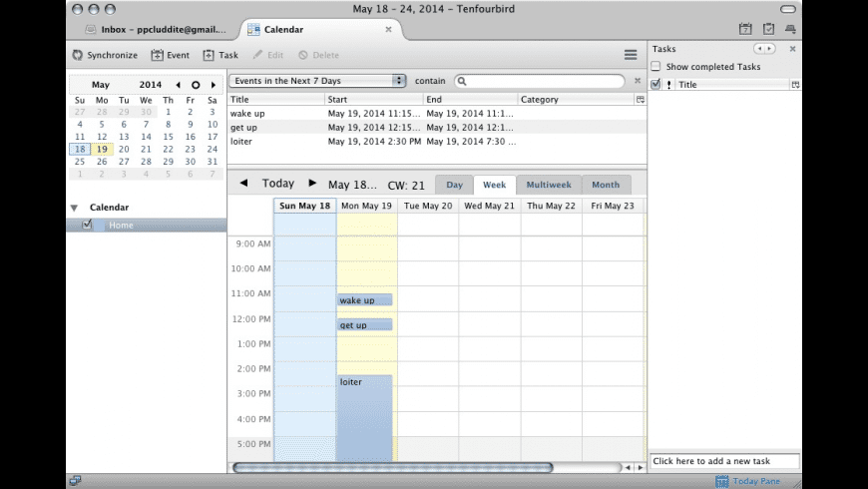Click Thu May 22 day header

pos(551,206)
